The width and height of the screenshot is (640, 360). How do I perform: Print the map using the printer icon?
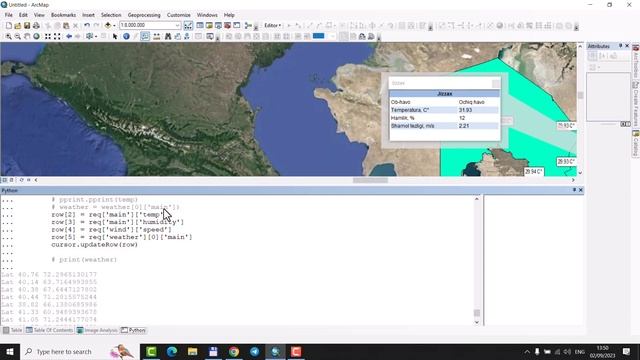coord(36,26)
